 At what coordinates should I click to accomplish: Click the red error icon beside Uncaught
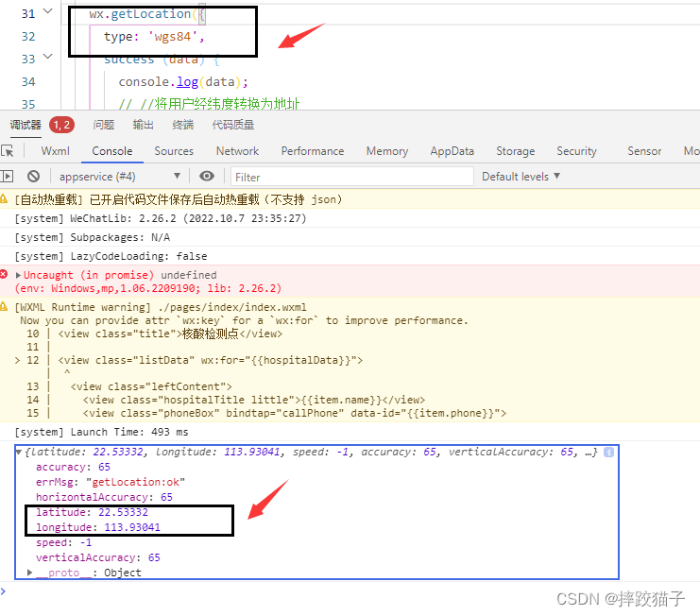(5, 275)
